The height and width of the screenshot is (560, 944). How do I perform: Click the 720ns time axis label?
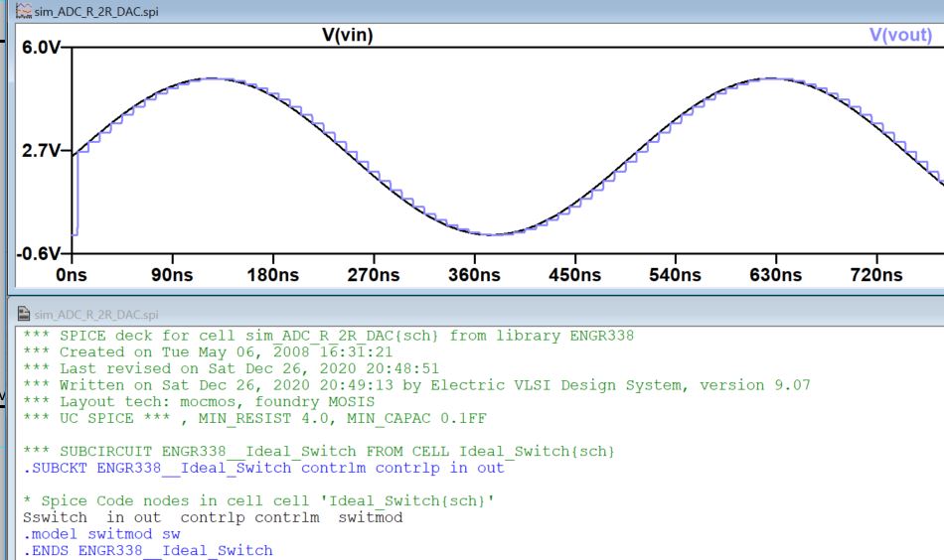tap(876, 275)
